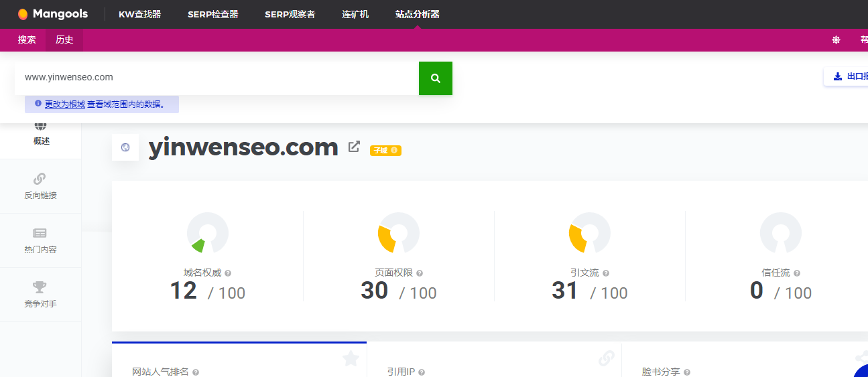Click the 页面权限 score value 30
Viewport: 868px width, 377px height.
[x=374, y=291]
